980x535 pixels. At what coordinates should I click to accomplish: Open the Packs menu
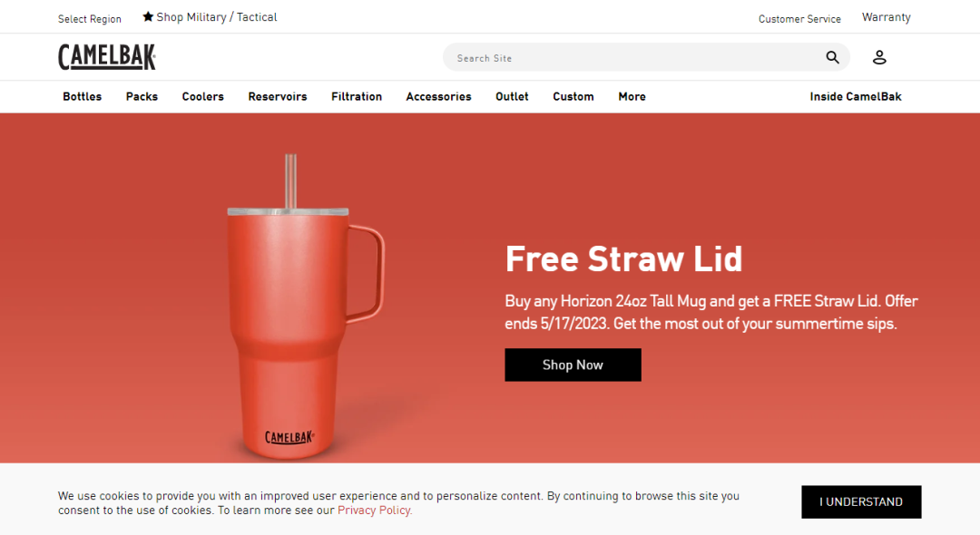pos(142,97)
